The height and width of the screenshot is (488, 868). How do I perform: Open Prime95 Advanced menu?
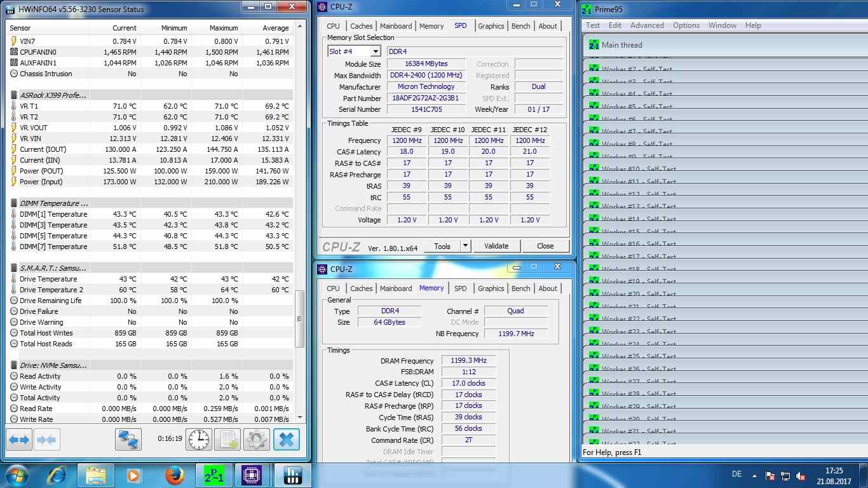tap(647, 25)
